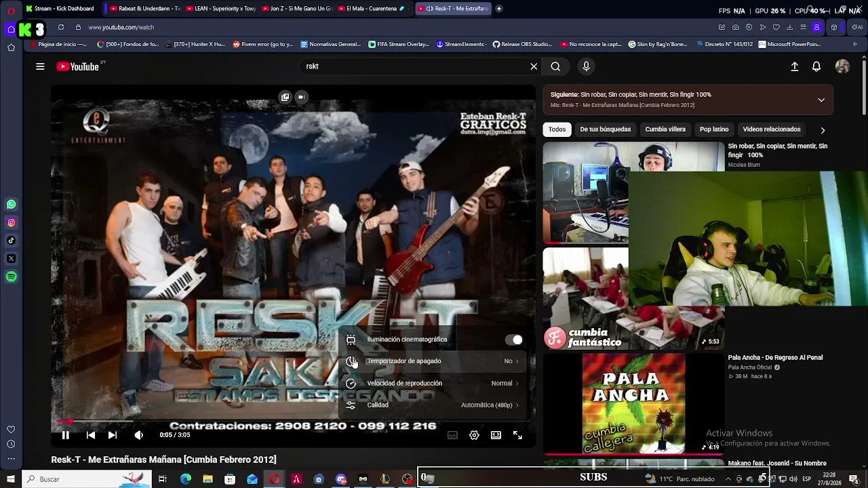868x488 pixels.
Task: Mute the video with the volume icon
Action: pyautogui.click(x=138, y=435)
